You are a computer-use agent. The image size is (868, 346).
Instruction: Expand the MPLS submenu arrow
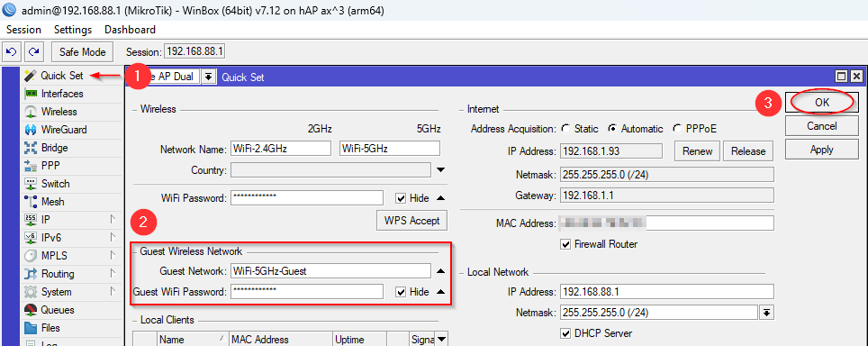pos(113,256)
